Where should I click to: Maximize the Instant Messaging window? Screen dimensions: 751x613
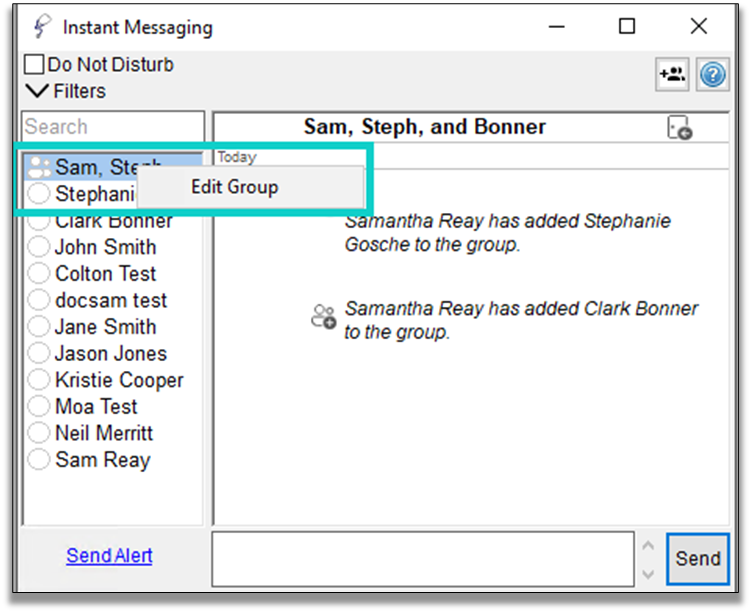(x=627, y=27)
